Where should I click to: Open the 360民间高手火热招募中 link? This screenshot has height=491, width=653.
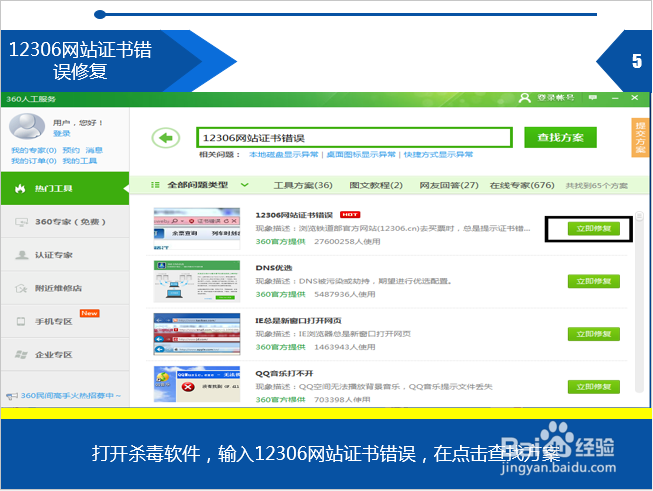(70, 396)
